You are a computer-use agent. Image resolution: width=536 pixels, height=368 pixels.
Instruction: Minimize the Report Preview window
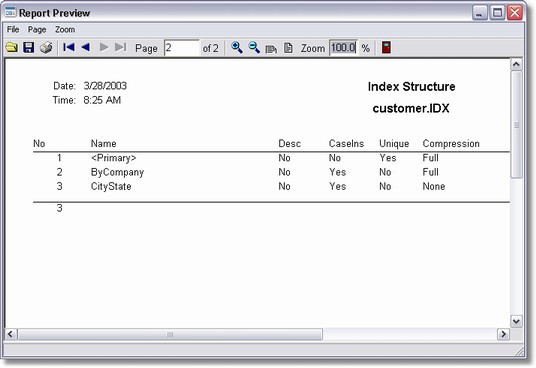(x=480, y=13)
